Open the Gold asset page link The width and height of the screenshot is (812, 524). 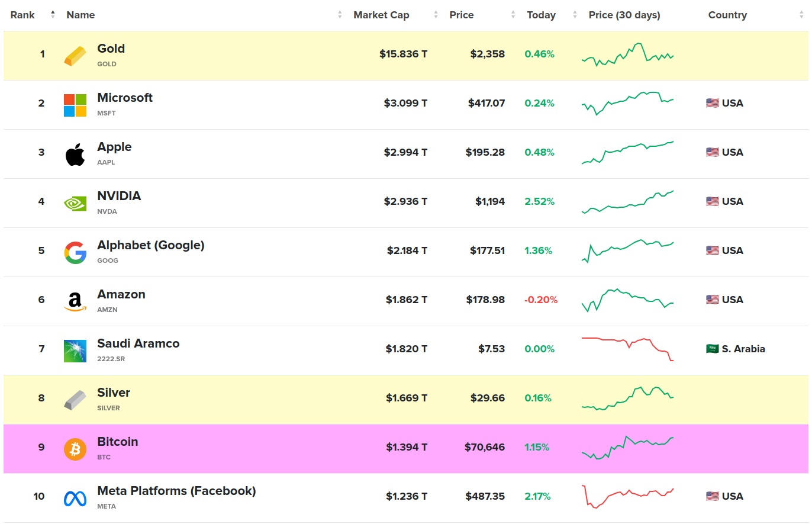tap(111, 49)
